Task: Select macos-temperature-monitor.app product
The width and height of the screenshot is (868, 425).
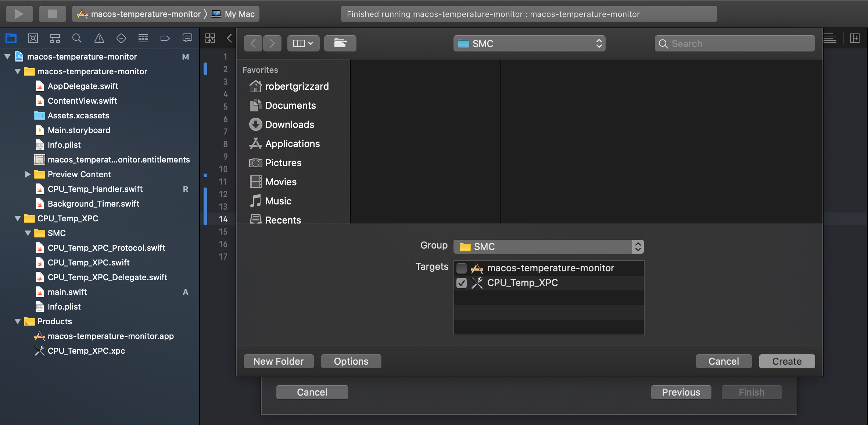Action: coord(104,336)
